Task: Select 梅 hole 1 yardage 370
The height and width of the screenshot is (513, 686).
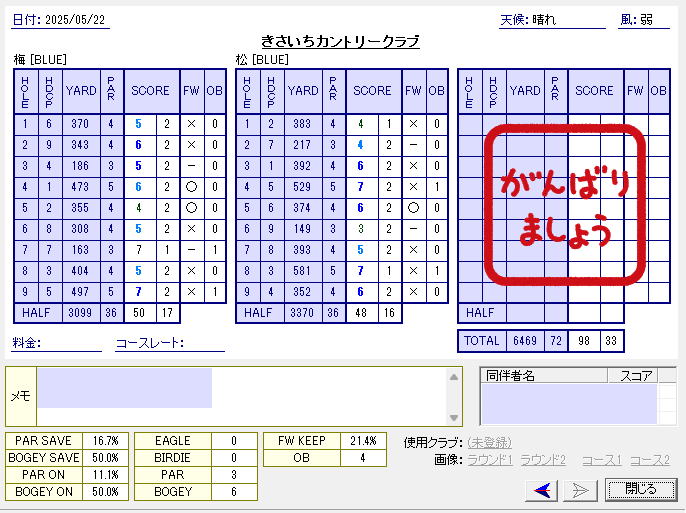Action: pos(81,124)
